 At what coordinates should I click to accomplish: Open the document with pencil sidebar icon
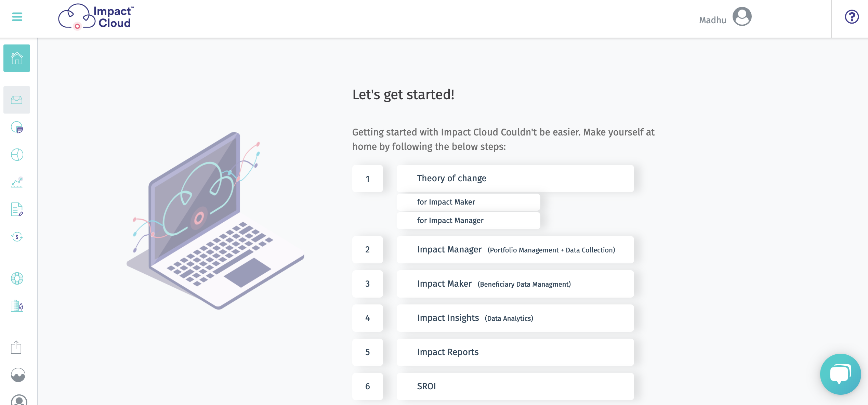[x=17, y=209]
